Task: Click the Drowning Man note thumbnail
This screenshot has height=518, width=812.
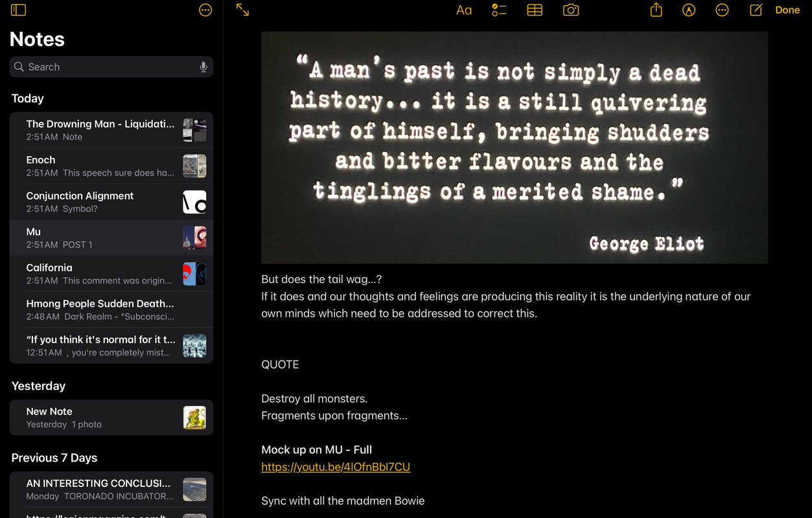Action: point(194,130)
